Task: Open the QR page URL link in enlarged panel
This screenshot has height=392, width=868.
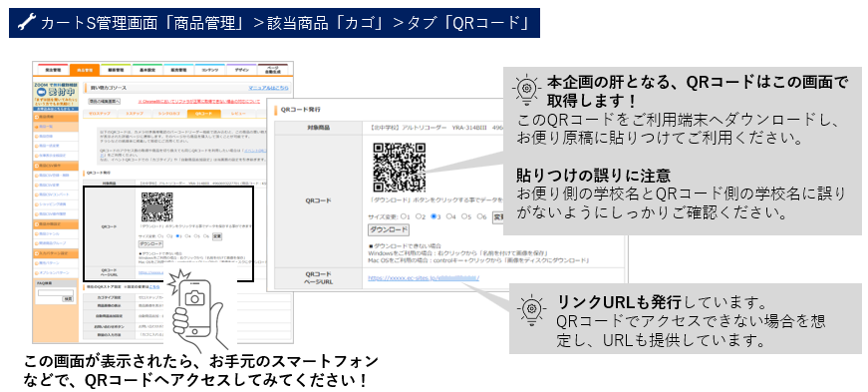Action: 424,277
